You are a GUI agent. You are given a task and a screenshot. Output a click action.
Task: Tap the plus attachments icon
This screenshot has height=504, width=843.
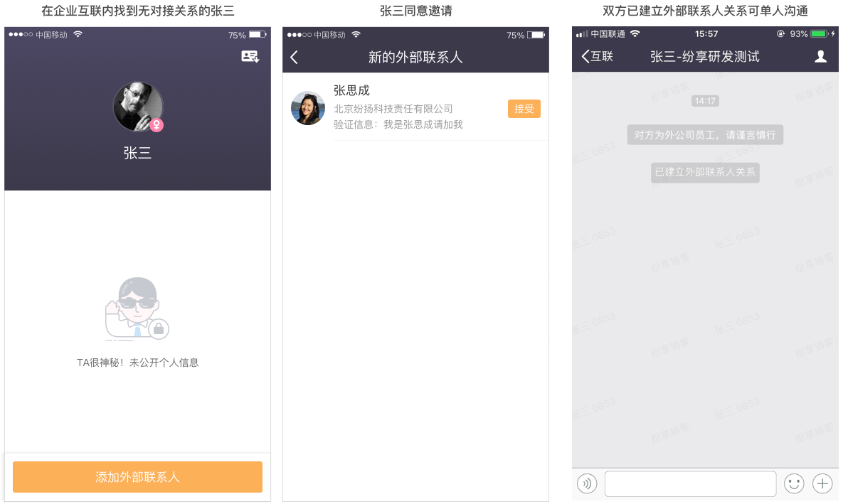822,483
